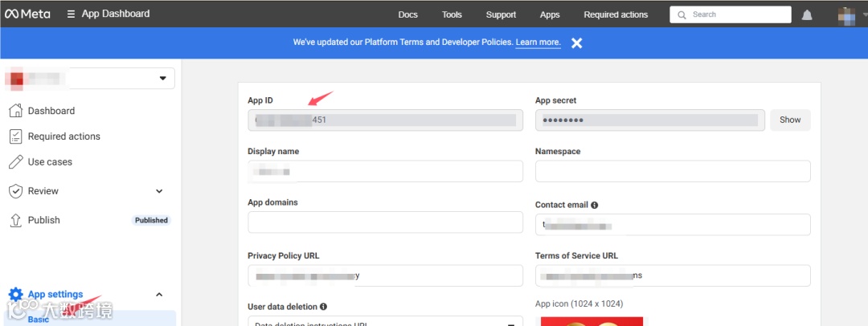
Task: Open Support in the top navigation
Action: tap(501, 15)
